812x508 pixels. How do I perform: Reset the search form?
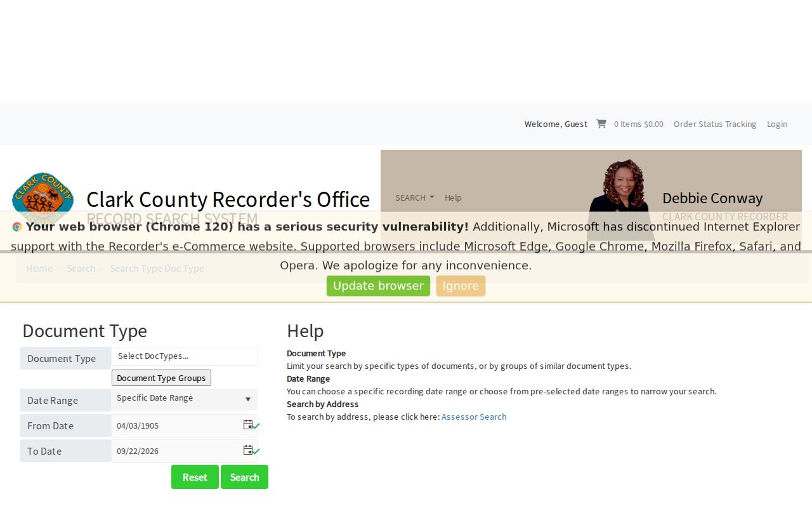pyautogui.click(x=195, y=477)
